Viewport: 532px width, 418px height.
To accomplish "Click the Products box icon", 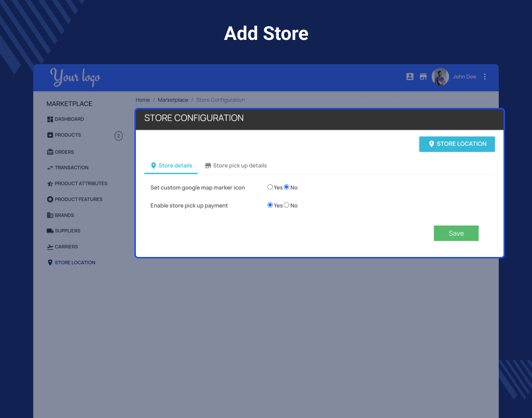I will point(50,135).
